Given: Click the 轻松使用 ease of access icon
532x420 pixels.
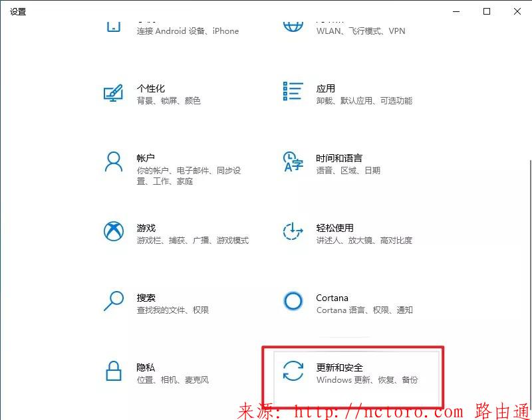Looking at the screenshot, I should (293, 231).
